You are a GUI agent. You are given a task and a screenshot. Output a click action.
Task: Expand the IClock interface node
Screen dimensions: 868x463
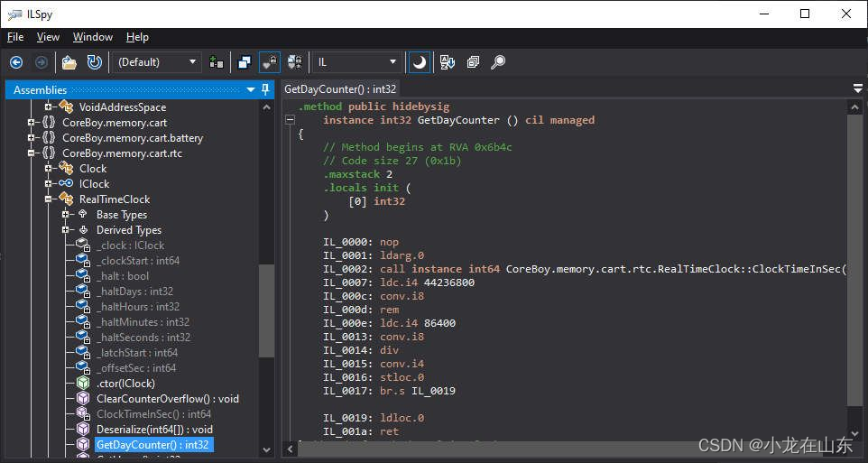(x=48, y=184)
